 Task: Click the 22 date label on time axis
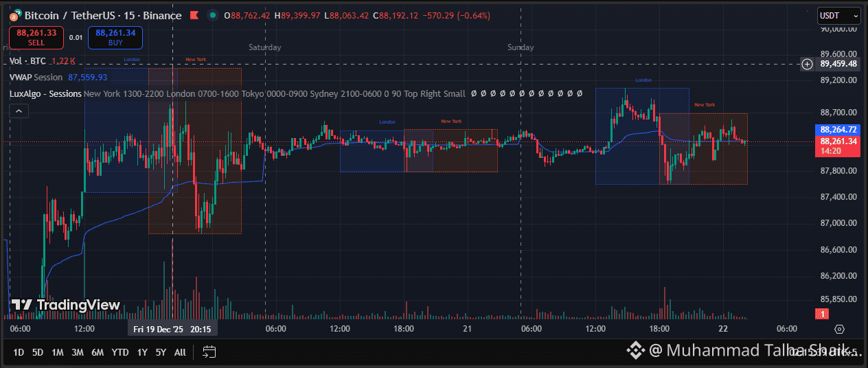tap(722, 329)
